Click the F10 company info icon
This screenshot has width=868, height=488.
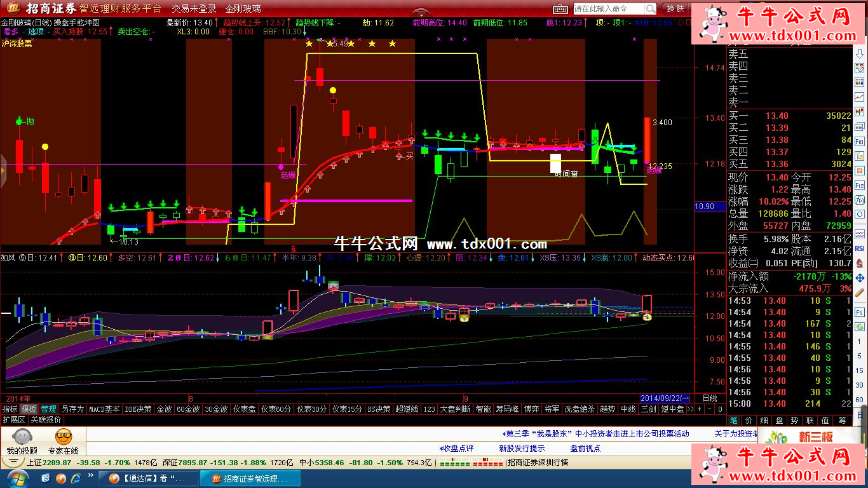tap(860, 141)
